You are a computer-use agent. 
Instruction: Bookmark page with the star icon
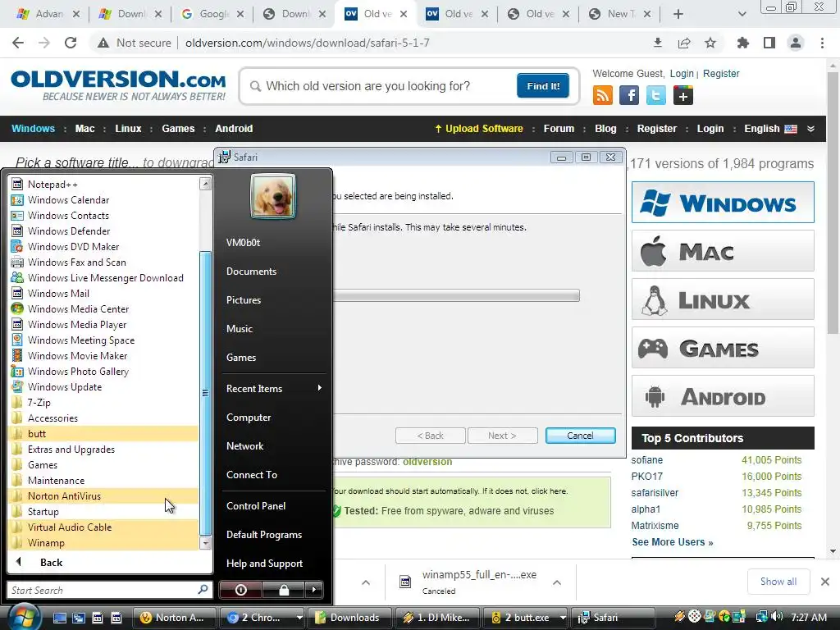(710, 43)
